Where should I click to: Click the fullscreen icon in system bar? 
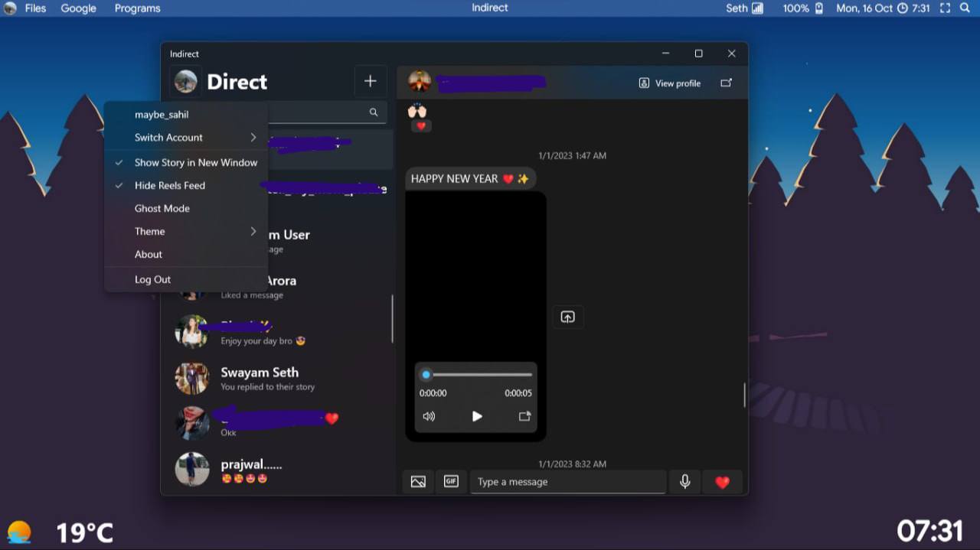(x=945, y=8)
